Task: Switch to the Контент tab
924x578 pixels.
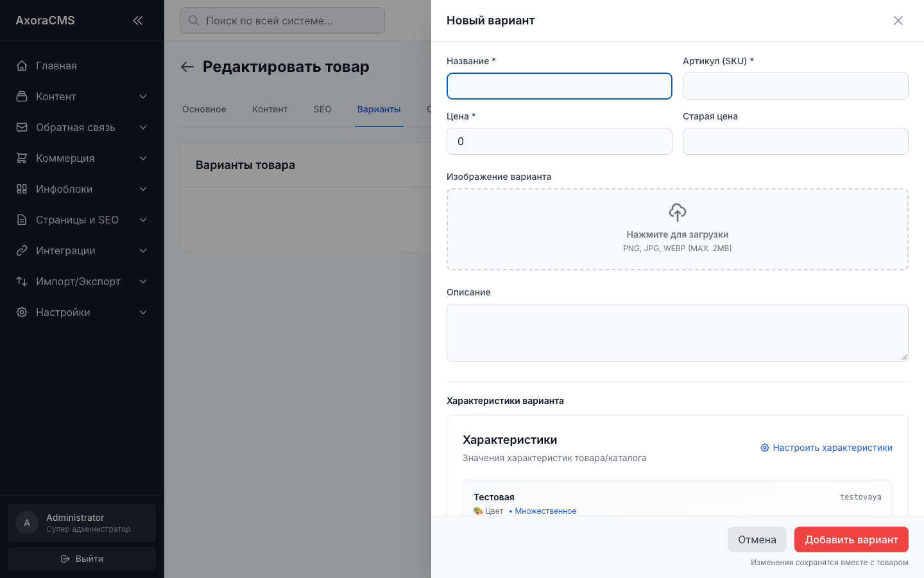Action: (x=269, y=109)
